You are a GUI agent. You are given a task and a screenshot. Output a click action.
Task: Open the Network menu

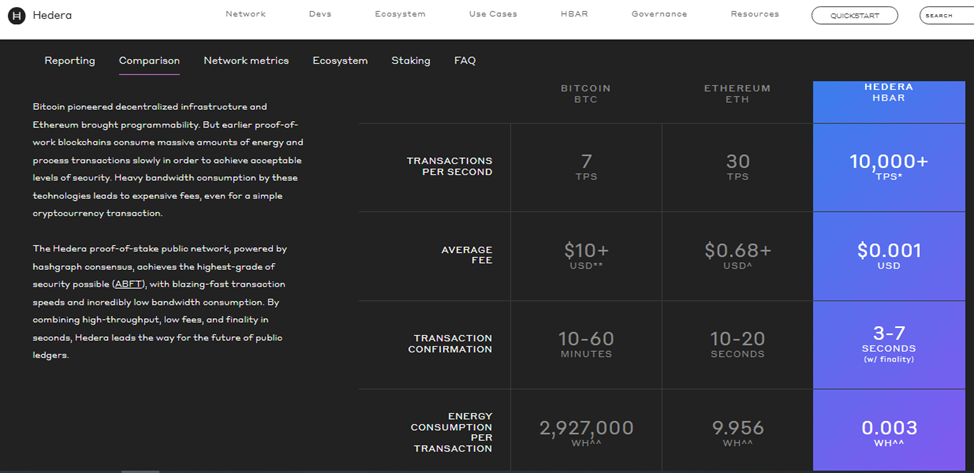tap(245, 14)
